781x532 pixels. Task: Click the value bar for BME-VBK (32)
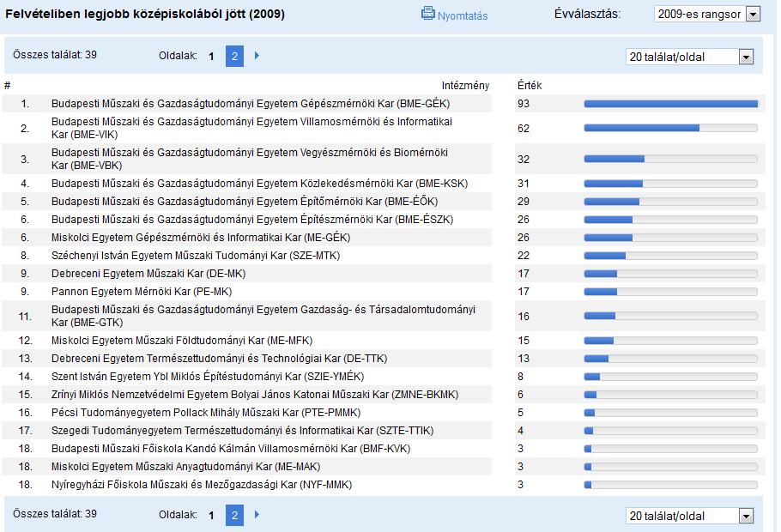point(671,159)
